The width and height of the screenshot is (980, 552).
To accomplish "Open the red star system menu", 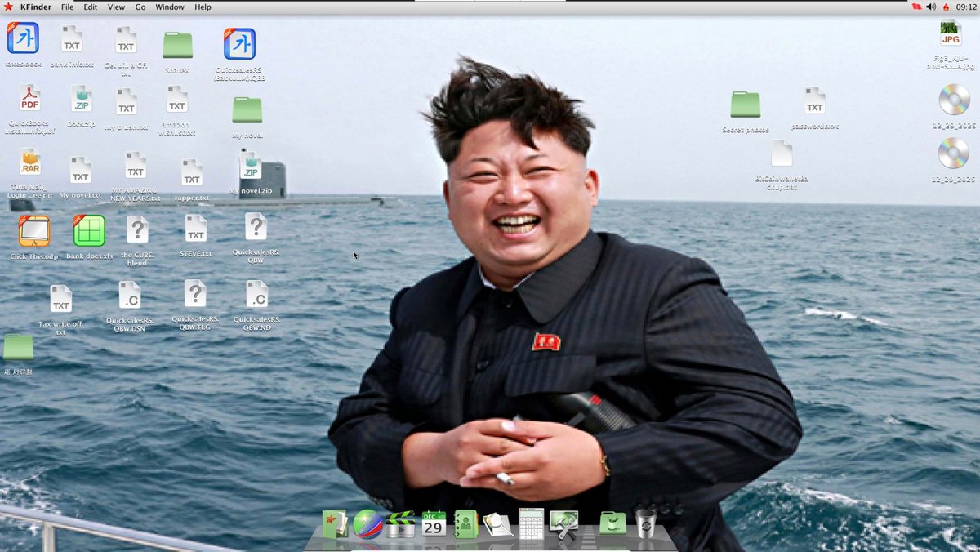I will click(8, 7).
